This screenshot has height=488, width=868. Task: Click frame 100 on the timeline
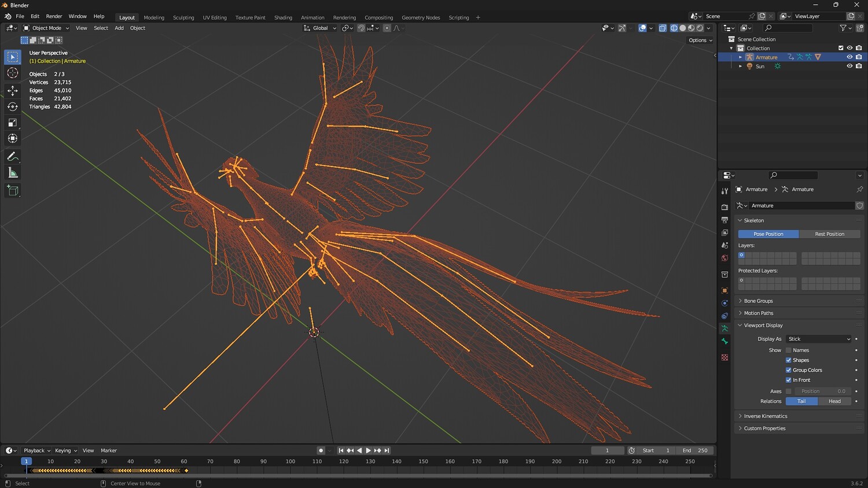pyautogui.click(x=290, y=461)
